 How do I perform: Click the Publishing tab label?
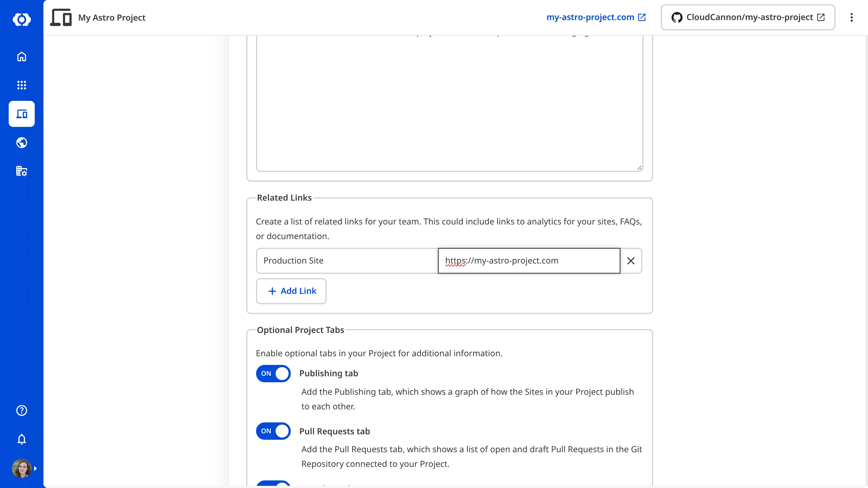tap(328, 374)
